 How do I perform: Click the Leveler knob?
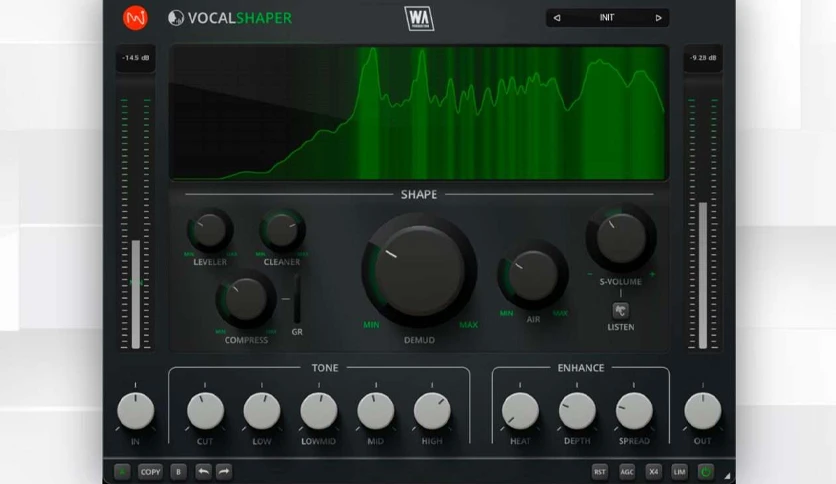point(210,230)
